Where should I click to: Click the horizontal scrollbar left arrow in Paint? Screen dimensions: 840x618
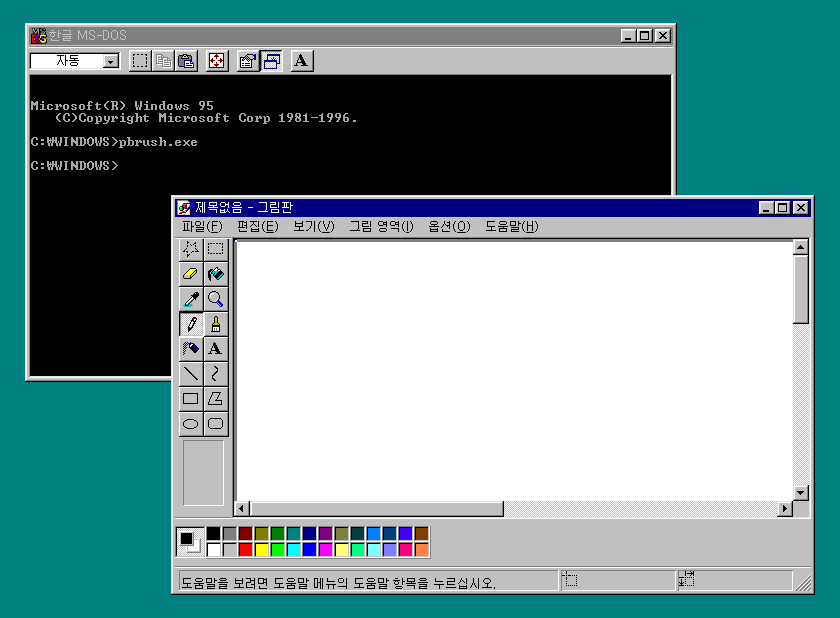click(242, 509)
